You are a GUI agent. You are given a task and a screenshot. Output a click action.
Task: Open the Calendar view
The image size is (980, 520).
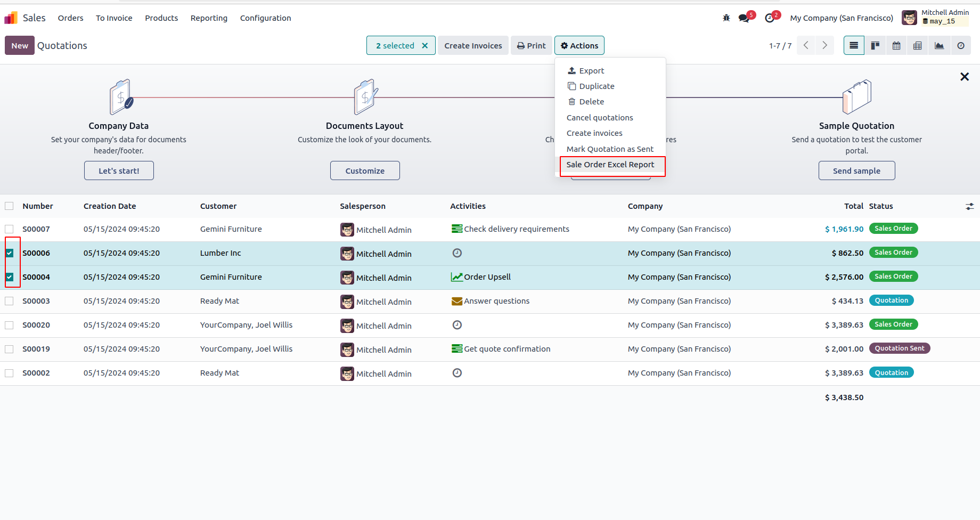click(896, 46)
